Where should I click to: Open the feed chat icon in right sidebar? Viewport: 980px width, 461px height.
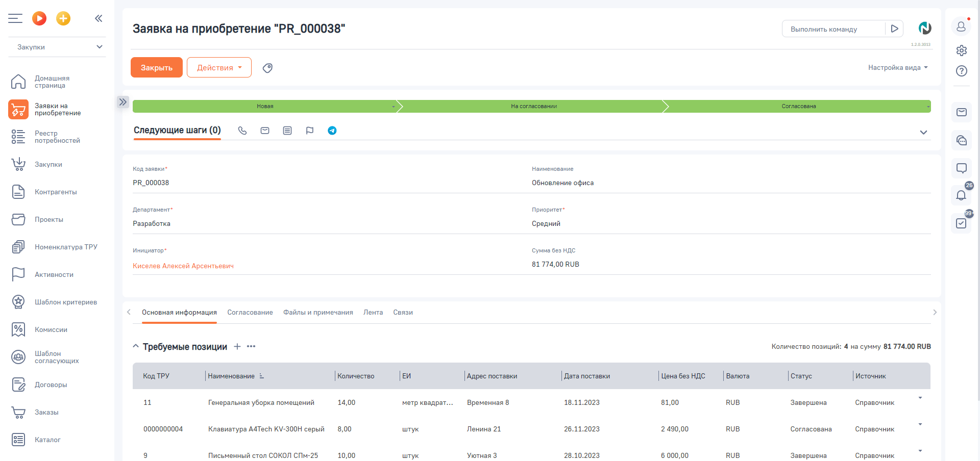tap(962, 140)
